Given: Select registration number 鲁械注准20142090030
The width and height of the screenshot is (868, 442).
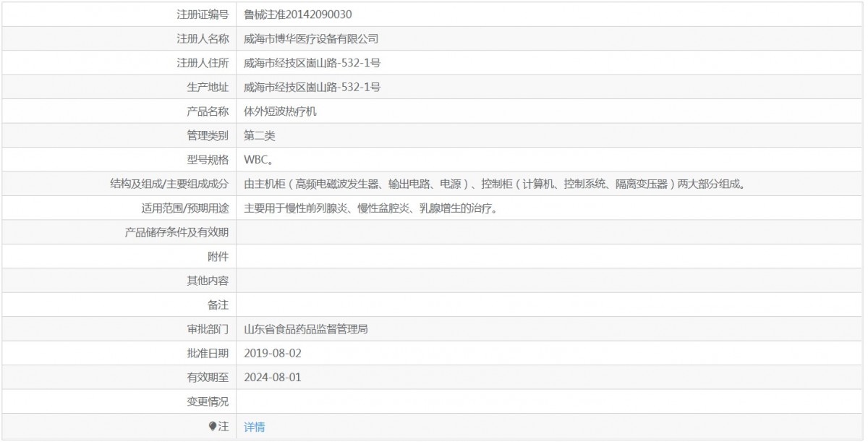Looking at the screenshot, I should [298, 14].
